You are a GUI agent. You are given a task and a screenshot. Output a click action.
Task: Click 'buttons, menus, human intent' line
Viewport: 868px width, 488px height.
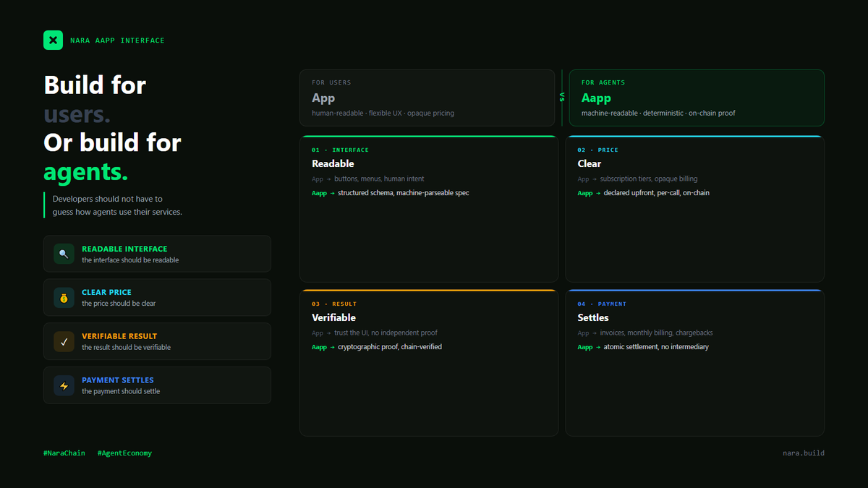(379, 179)
